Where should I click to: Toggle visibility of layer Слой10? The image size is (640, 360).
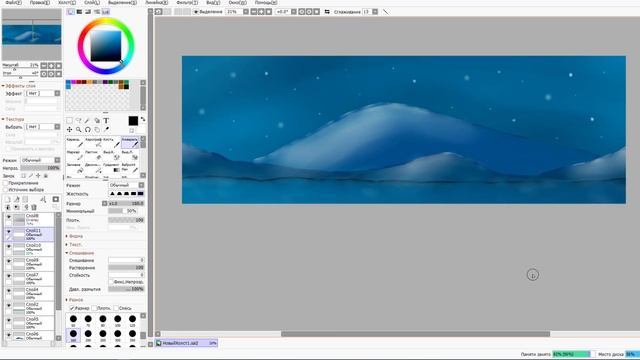click(9, 247)
